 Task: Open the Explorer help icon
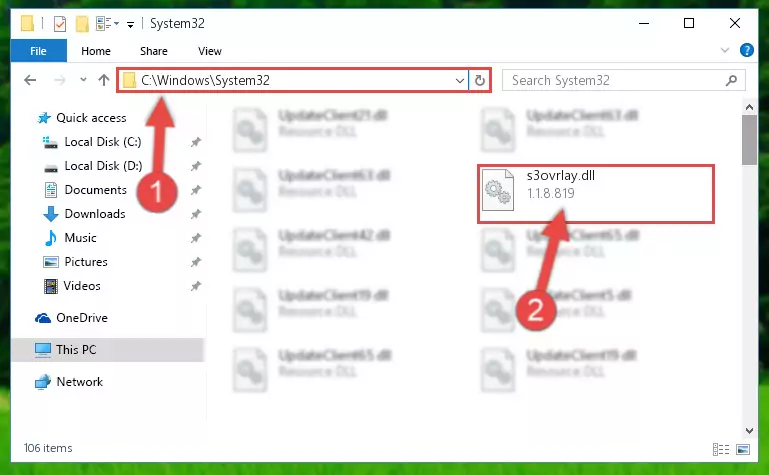pos(746,50)
